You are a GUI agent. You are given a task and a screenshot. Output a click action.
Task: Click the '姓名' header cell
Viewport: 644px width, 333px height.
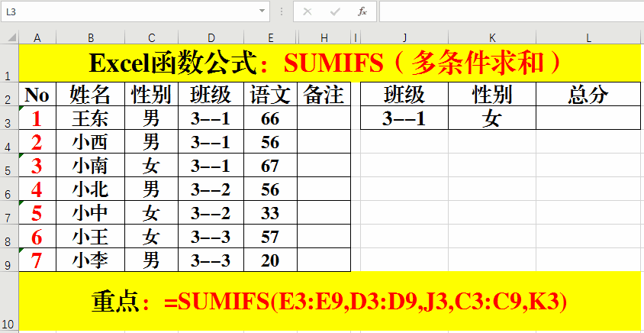click(x=90, y=95)
